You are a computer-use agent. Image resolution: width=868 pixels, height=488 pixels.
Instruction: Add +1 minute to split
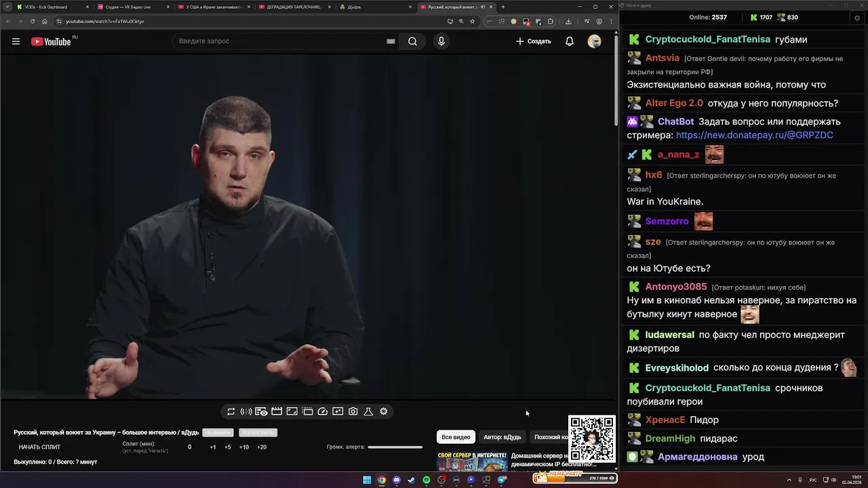[213, 447]
